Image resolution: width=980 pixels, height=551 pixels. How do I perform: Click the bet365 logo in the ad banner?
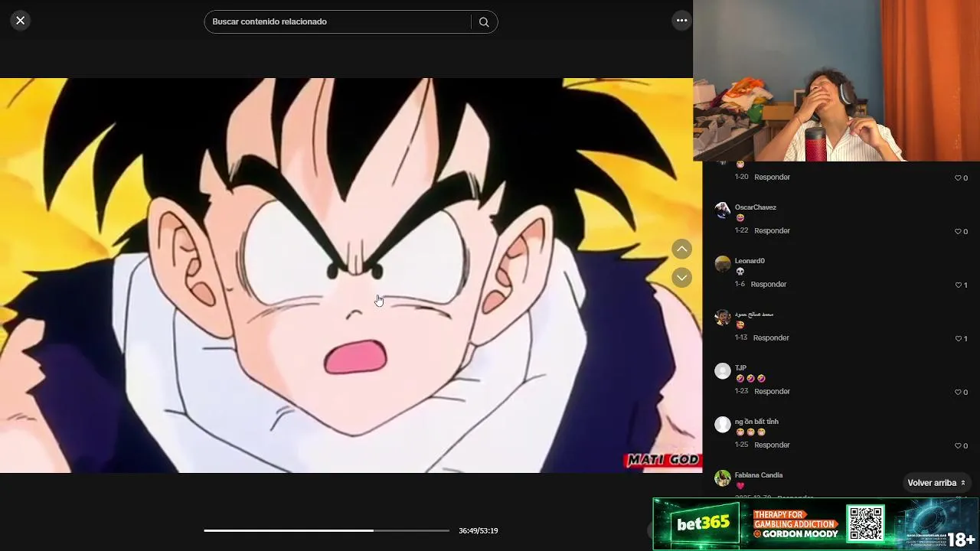coord(703,524)
